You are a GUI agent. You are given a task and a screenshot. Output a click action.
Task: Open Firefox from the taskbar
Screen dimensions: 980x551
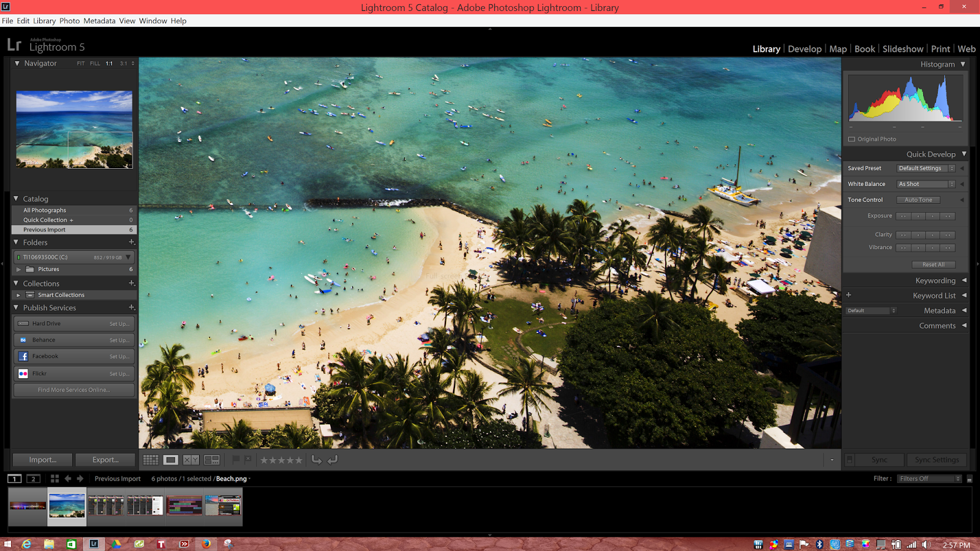206,544
